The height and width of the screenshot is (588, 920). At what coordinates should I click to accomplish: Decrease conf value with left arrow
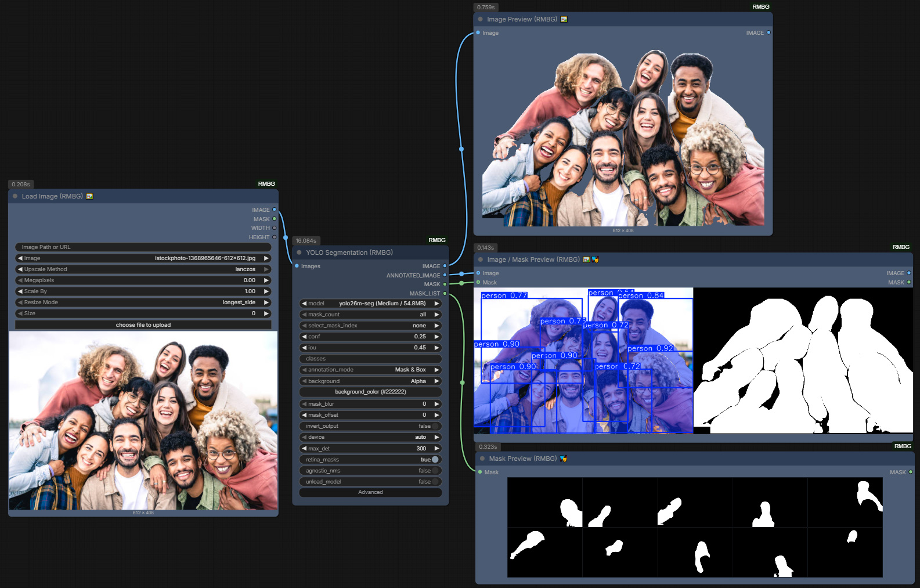point(304,337)
